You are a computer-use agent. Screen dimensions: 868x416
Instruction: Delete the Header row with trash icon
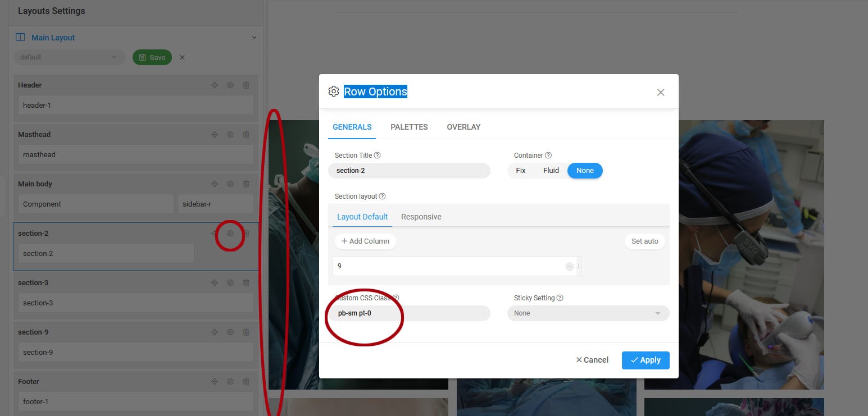click(x=246, y=85)
